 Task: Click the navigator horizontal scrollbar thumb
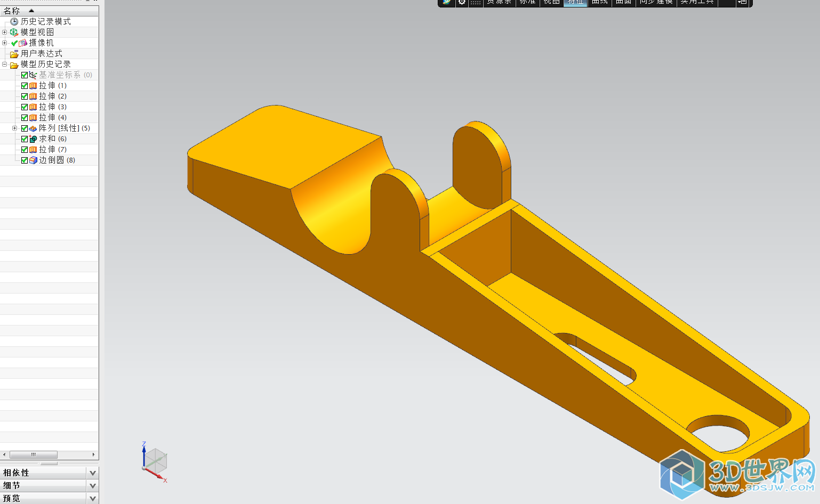[34, 455]
